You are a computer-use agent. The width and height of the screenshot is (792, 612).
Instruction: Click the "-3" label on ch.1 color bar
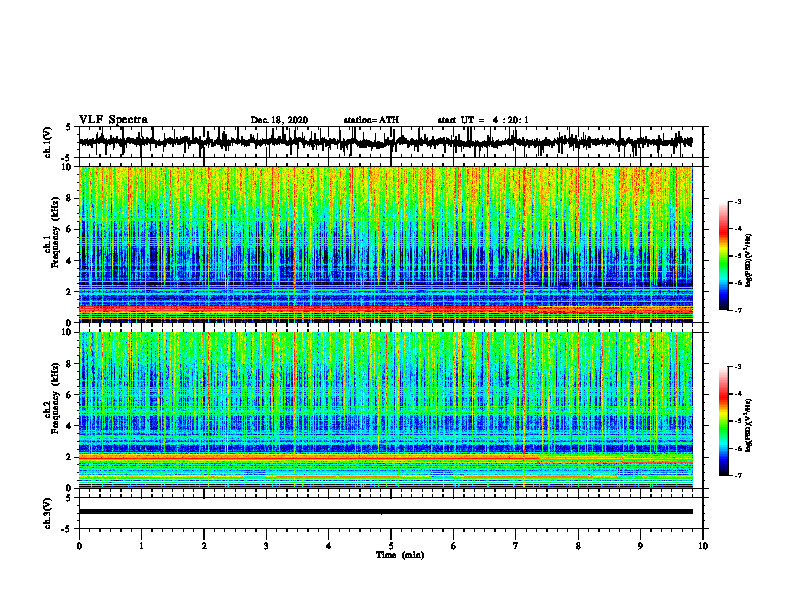click(738, 201)
